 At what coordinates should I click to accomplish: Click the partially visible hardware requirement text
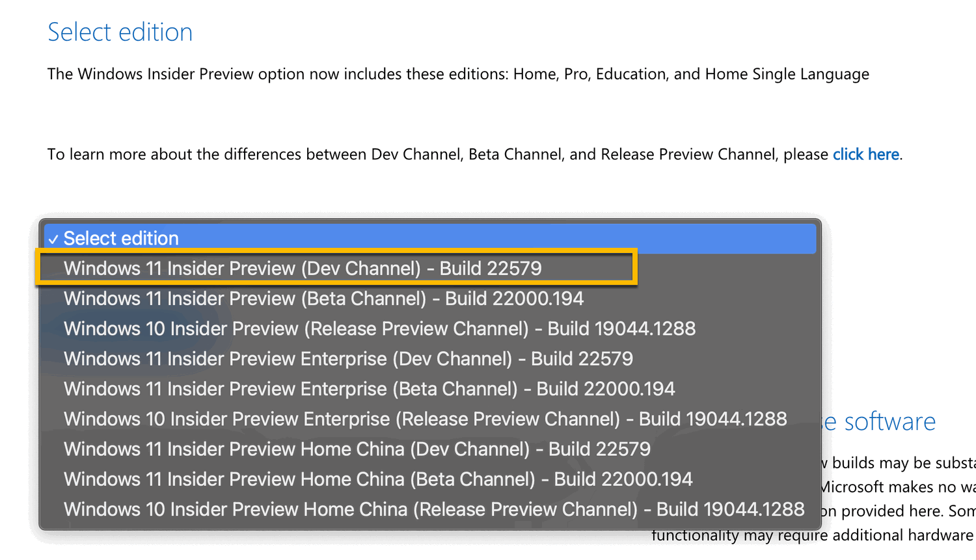click(x=813, y=535)
